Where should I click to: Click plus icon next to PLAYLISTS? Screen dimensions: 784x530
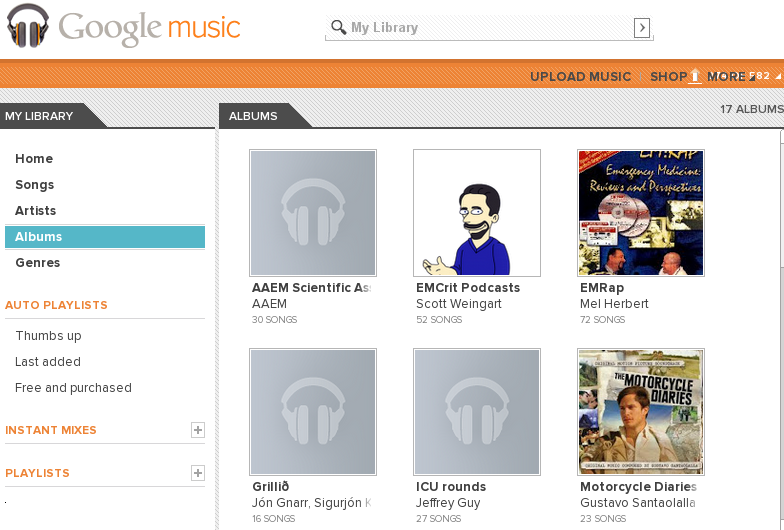click(x=198, y=472)
